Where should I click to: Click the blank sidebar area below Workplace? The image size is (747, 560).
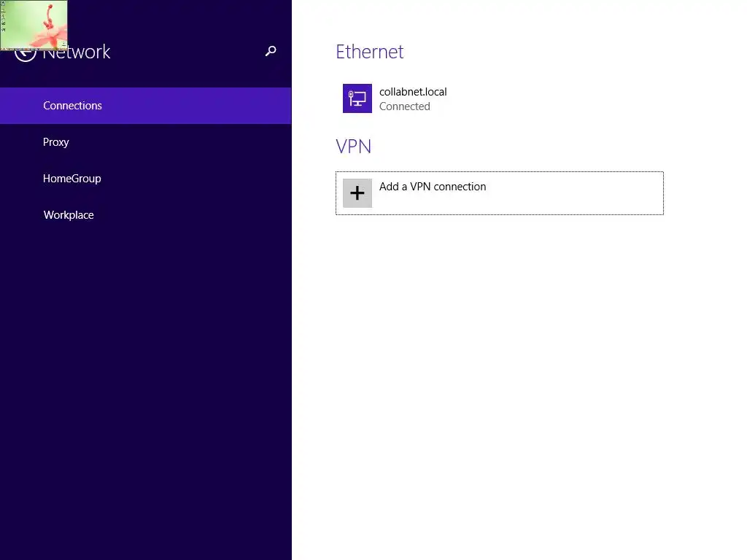tap(146, 365)
